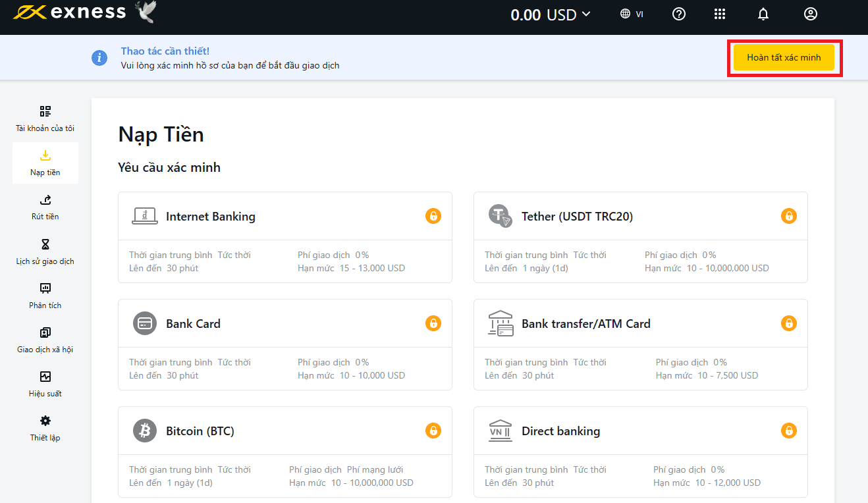Go to Rút tiền in sidebar
The width and height of the screenshot is (868, 503).
(45, 207)
